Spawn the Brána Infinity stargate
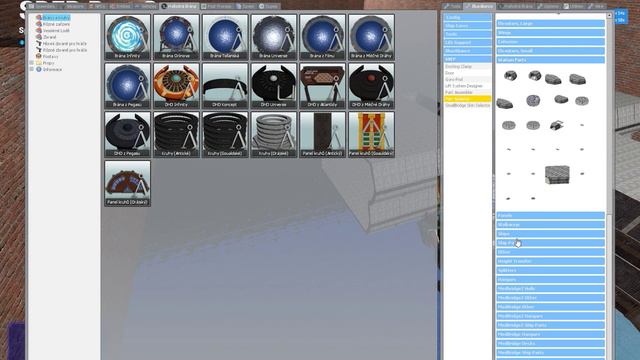640x360 pixels. 127,37
